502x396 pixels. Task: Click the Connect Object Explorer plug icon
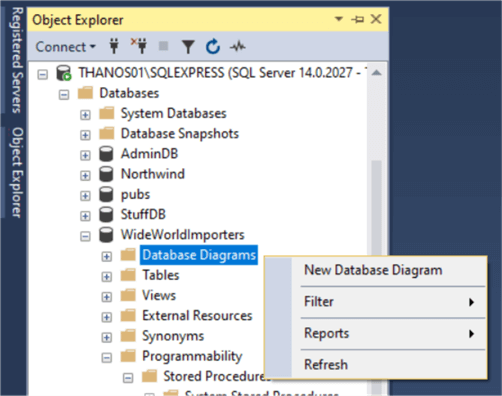tap(114, 46)
